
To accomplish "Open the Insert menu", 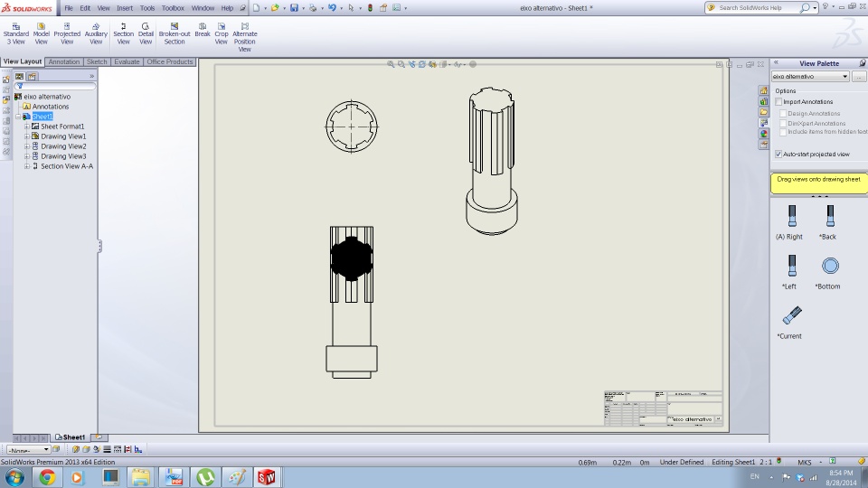I will pos(125,8).
